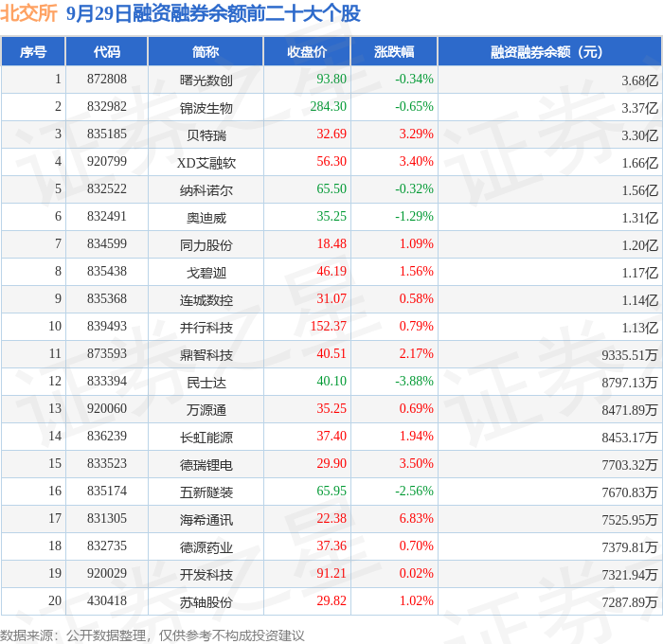Click the 简称 column header

(x=206, y=51)
